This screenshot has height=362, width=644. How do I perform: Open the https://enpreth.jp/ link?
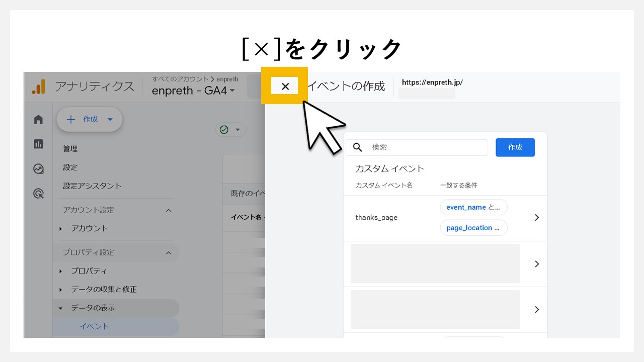click(431, 82)
